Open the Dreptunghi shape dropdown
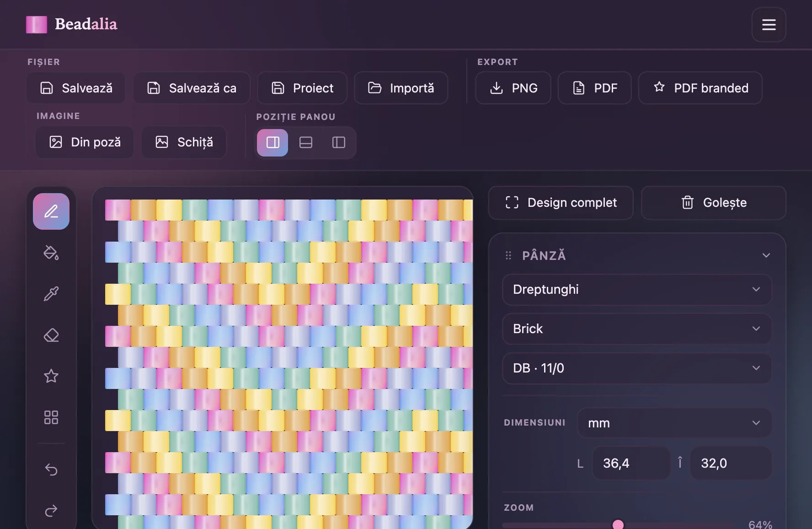This screenshot has height=529, width=812. 637,290
